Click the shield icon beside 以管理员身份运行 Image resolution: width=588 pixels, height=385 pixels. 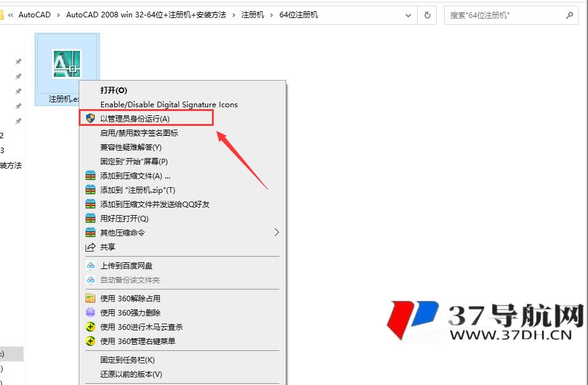tap(90, 118)
